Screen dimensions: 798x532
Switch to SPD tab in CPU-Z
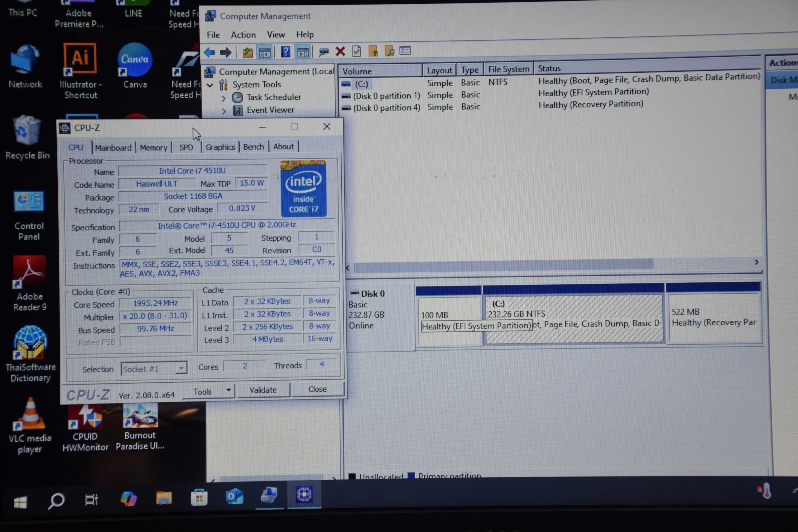pos(186,147)
